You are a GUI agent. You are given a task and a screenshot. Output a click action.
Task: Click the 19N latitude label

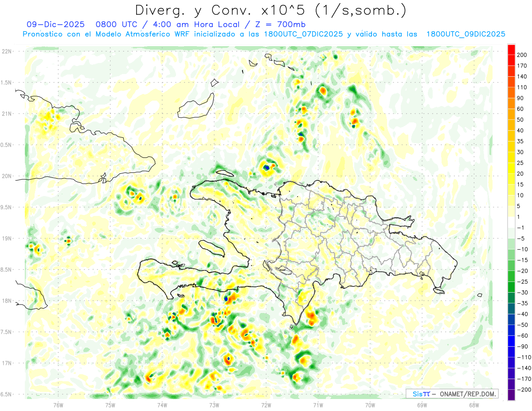tap(7, 239)
